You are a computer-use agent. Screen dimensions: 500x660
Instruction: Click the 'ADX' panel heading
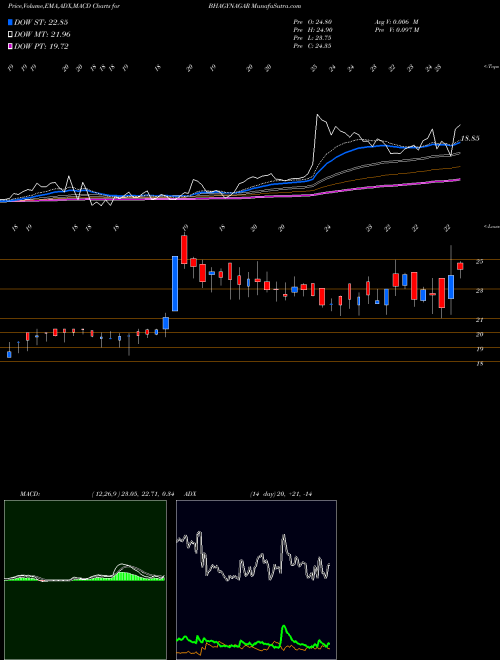[x=191, y=493]
